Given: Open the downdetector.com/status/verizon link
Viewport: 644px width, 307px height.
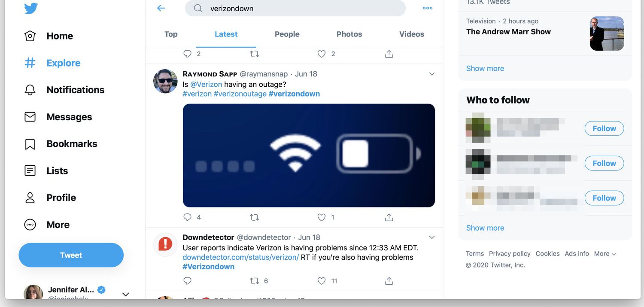Looking at the screenshot, I should click(240, 257).
